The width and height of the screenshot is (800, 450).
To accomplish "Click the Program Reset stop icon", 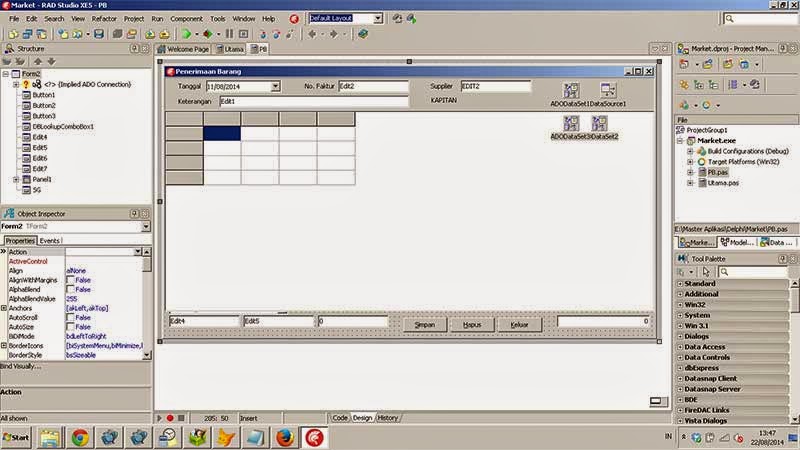I will click(243, 34).
